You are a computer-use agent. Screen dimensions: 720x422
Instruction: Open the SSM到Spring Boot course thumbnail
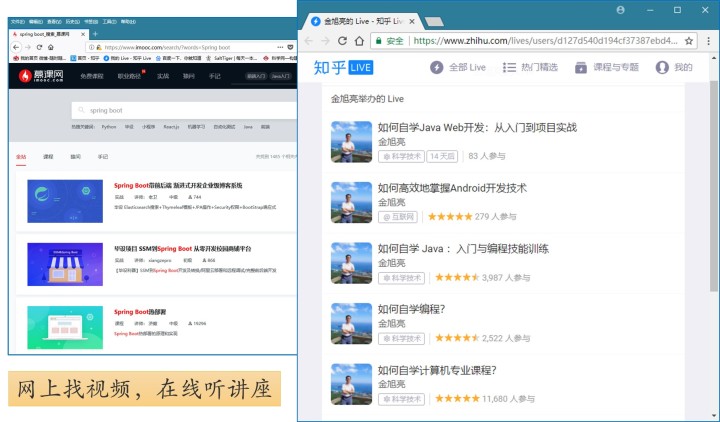(x=65, y=262)
